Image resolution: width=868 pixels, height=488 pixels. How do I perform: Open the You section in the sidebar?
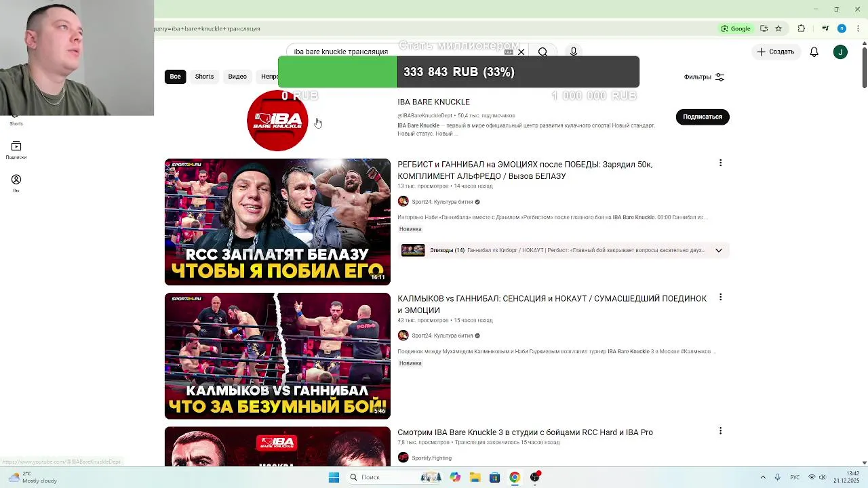[16, 183]
